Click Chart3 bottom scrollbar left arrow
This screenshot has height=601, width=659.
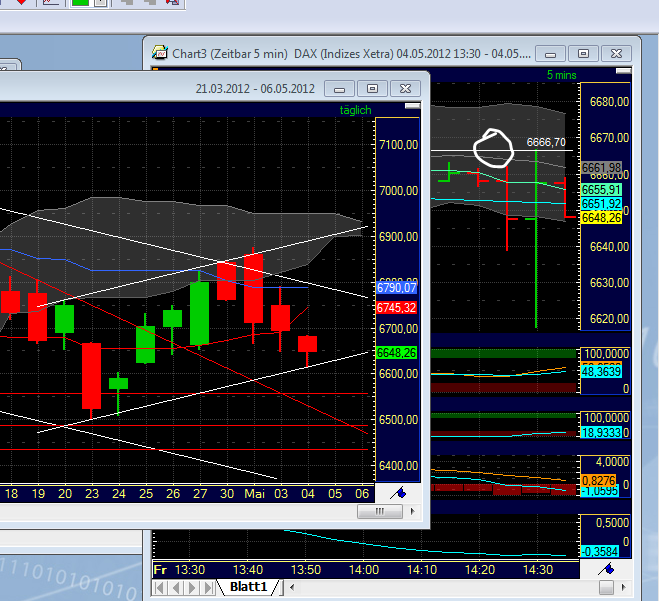click(292, 587)
